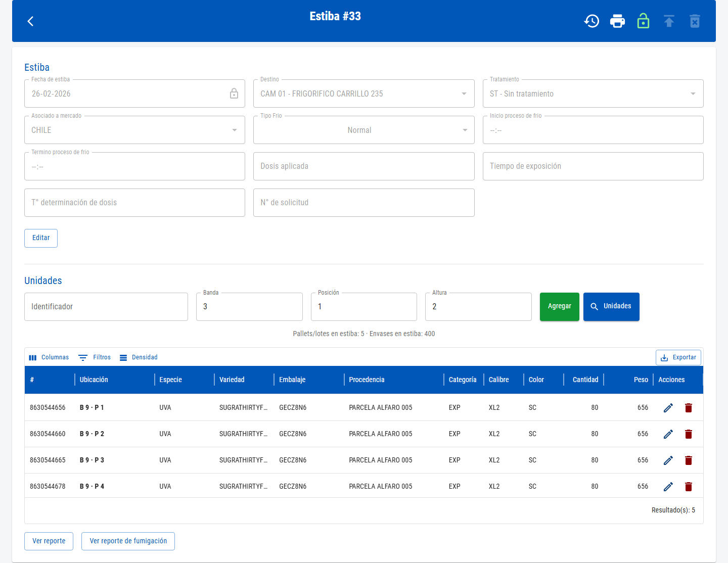Image resolution: width=728 pixels, height=563 pixels.
Task: Open the Destino dropdown
Action: [363, 93]
